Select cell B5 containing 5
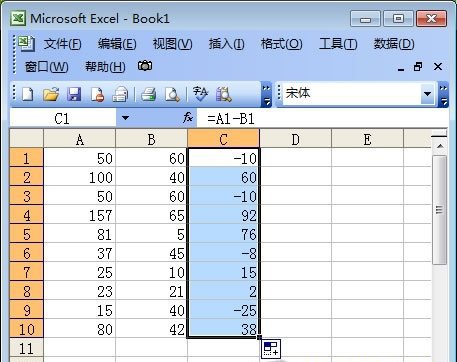Viewport: 457px width, 362px height. tap(151, 234)
